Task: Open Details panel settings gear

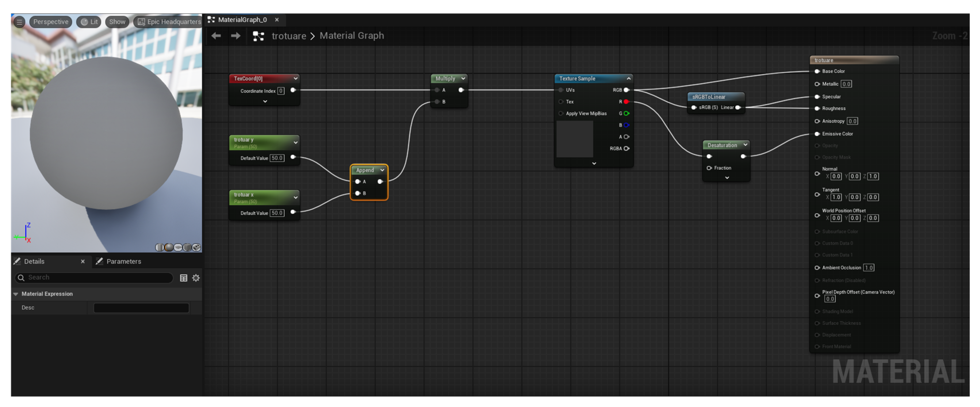Action: point(196,278)
